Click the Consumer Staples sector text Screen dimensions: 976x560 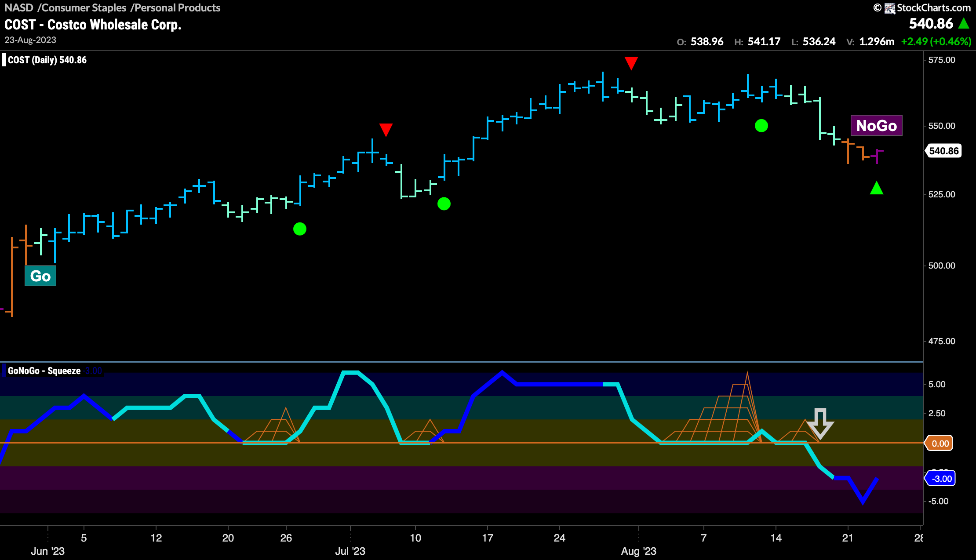point(84,8)
